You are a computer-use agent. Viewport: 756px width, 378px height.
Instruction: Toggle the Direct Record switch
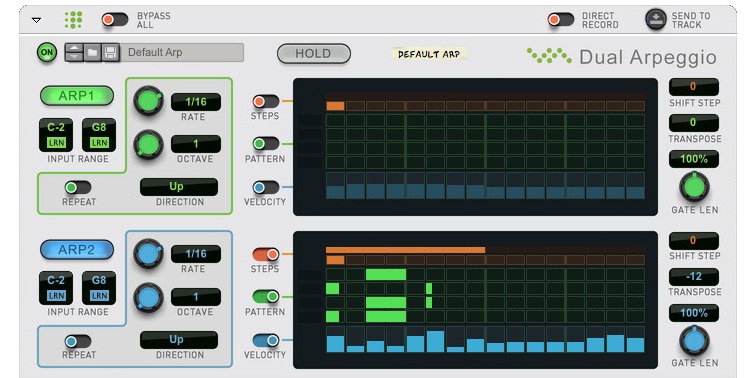[561, 20]
